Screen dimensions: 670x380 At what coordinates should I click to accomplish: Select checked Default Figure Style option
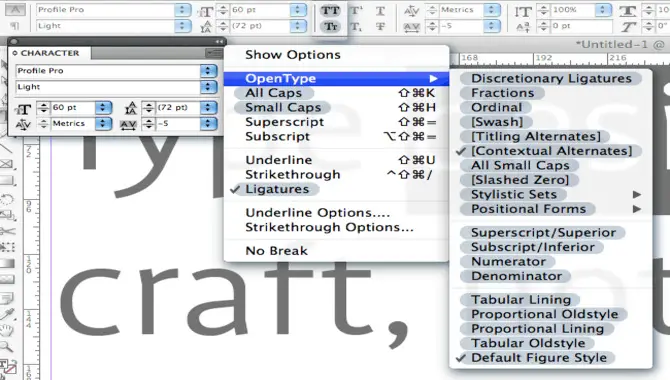pyautogui.click(x=539, y=358)
